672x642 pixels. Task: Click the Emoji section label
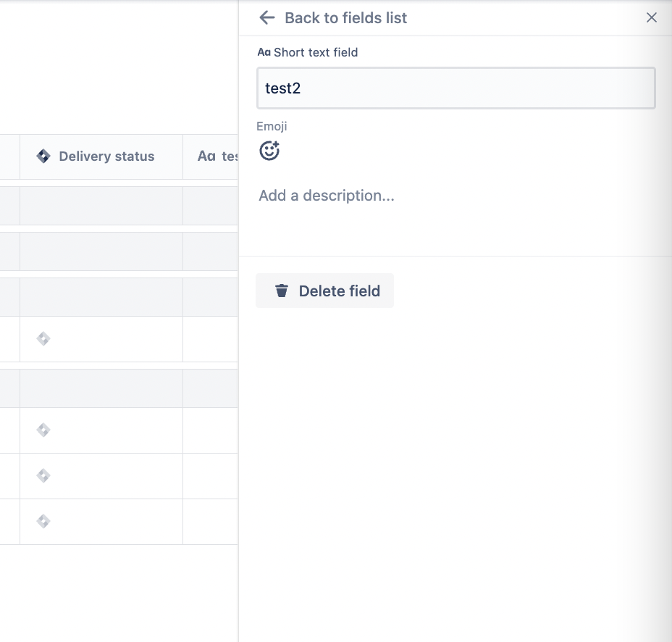coord(272,126)
